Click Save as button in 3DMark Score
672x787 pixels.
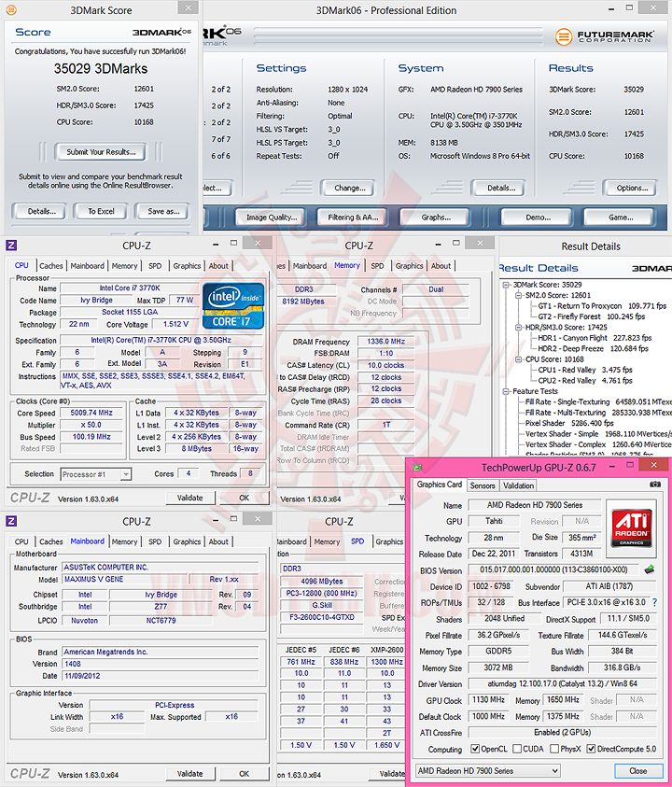(x=163, y=211)
